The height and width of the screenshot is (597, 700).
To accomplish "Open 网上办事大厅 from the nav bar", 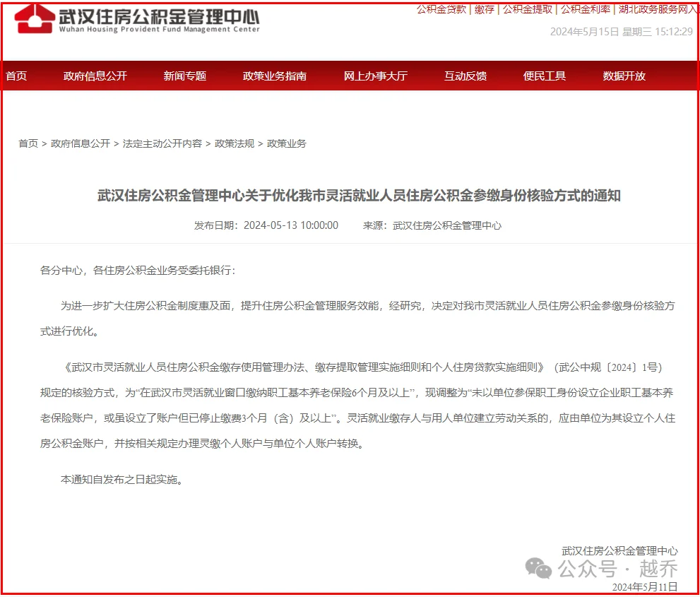I will point(376,76).
